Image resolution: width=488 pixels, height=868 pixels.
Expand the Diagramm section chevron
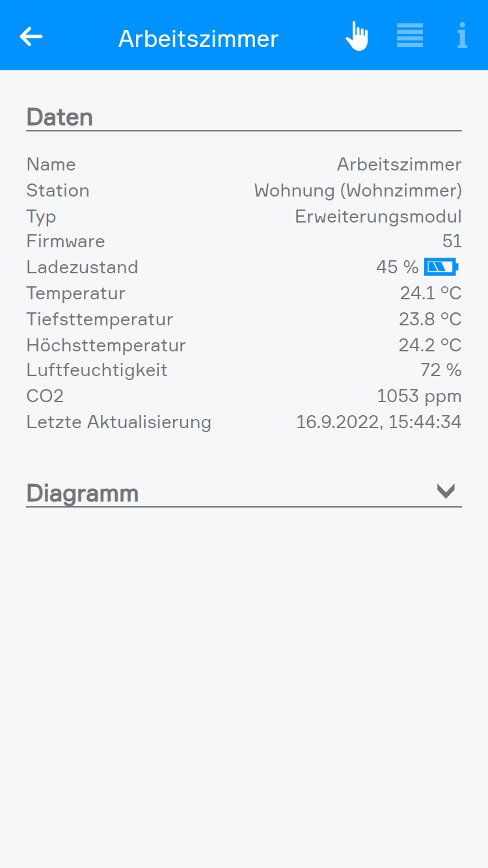click(446, 491)
